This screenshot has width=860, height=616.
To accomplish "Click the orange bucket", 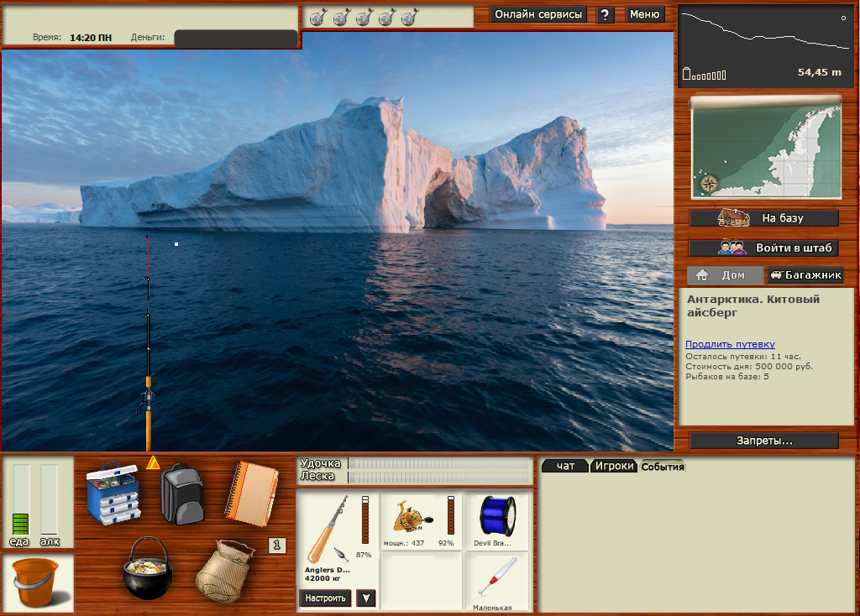I will point(36,582).
